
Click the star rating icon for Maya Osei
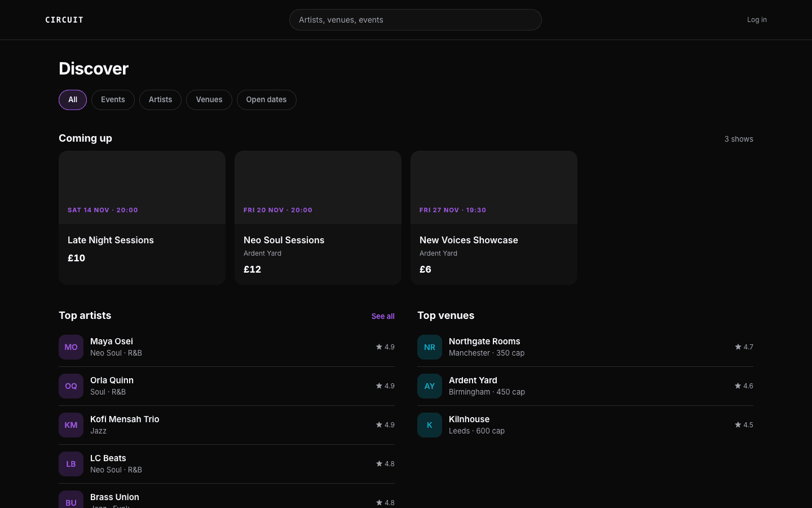tap(379, 347)
